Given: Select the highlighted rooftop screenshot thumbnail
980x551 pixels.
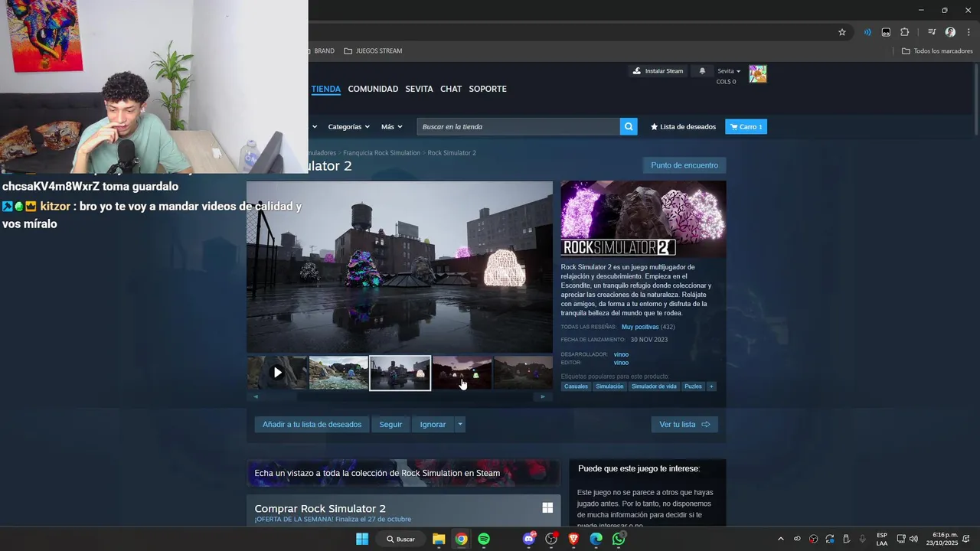Looking at the screenshot, I should [x=400, y=373].
